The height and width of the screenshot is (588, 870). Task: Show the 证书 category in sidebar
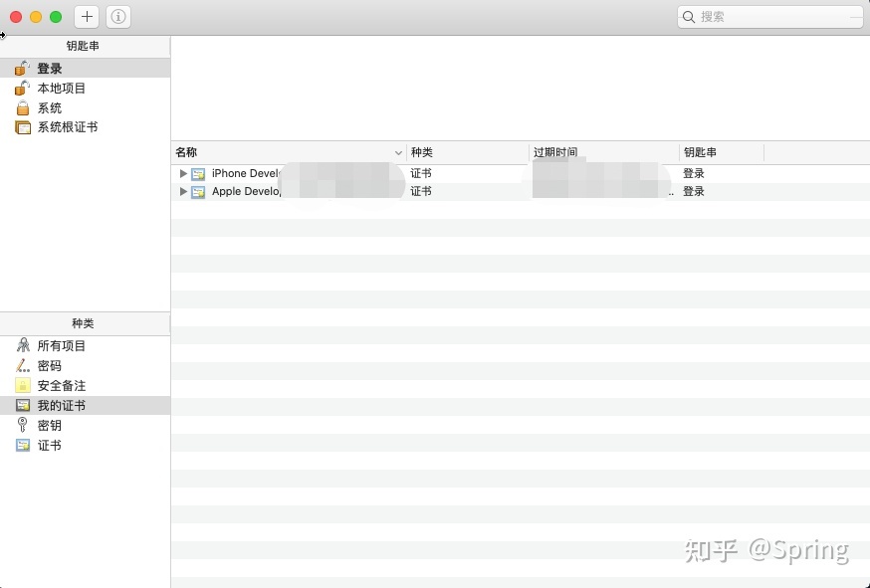(85, 446)
